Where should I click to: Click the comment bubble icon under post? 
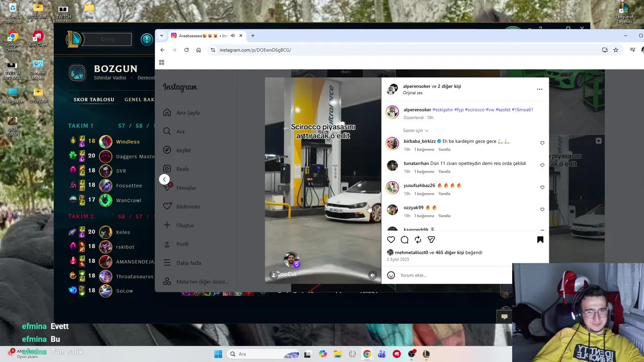(405, 240)
